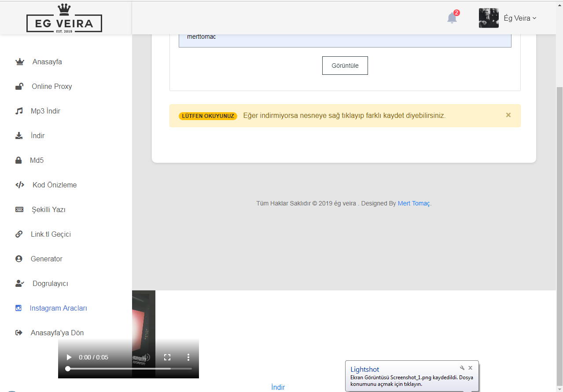Click the video progress slider bar
The image size is (563, 392).
129,369
